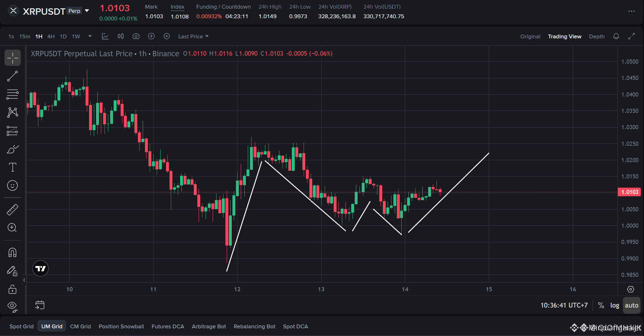Viewport: 644px width, 336px height.
Task: Toggle percent price scale
Action: (601, 305)
